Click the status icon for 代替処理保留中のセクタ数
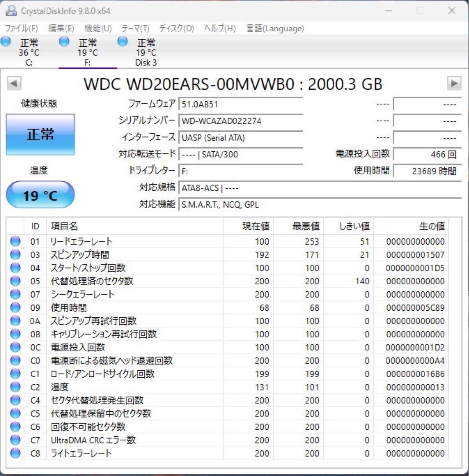The image size is (469, 476). pos(15,413)
